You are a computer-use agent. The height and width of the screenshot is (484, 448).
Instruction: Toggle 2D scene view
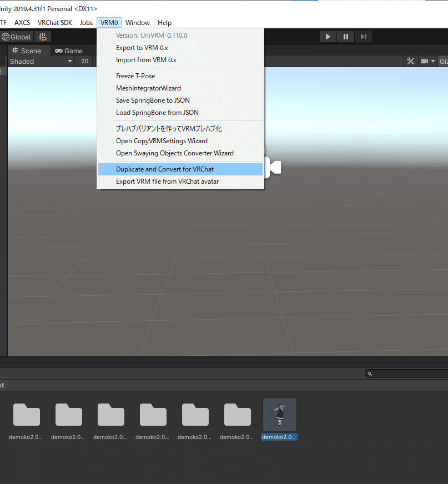[84, 61]
